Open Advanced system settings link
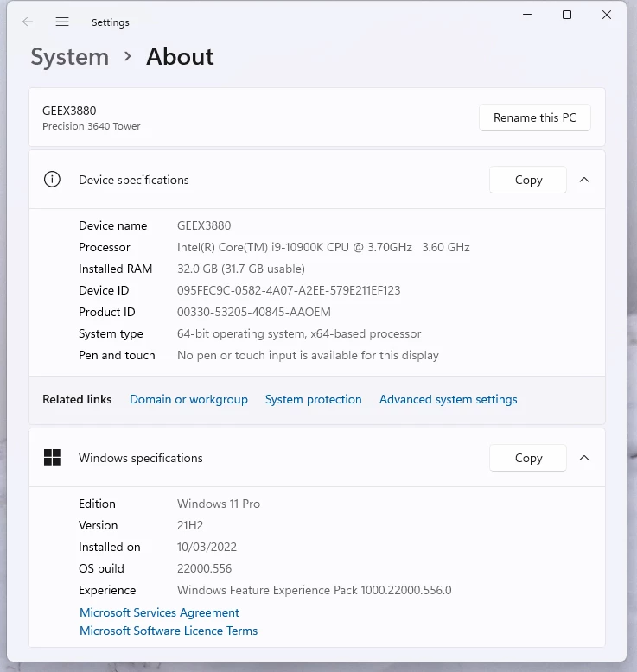Viewport: 637px width, 672px height. point(449,399)
